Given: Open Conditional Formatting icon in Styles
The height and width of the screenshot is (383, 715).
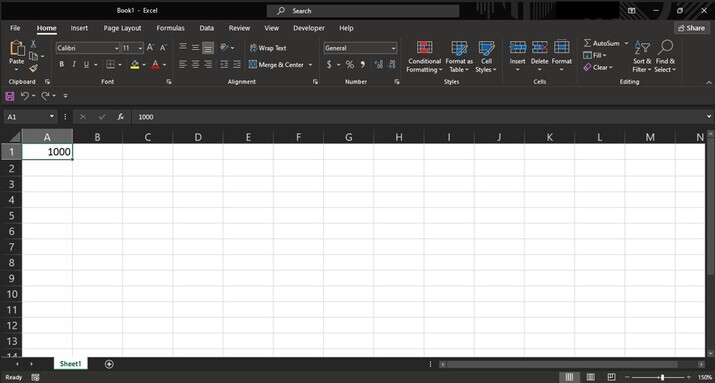Looking at the screenshot, I should pyautogui.click(x=424, y=47).
